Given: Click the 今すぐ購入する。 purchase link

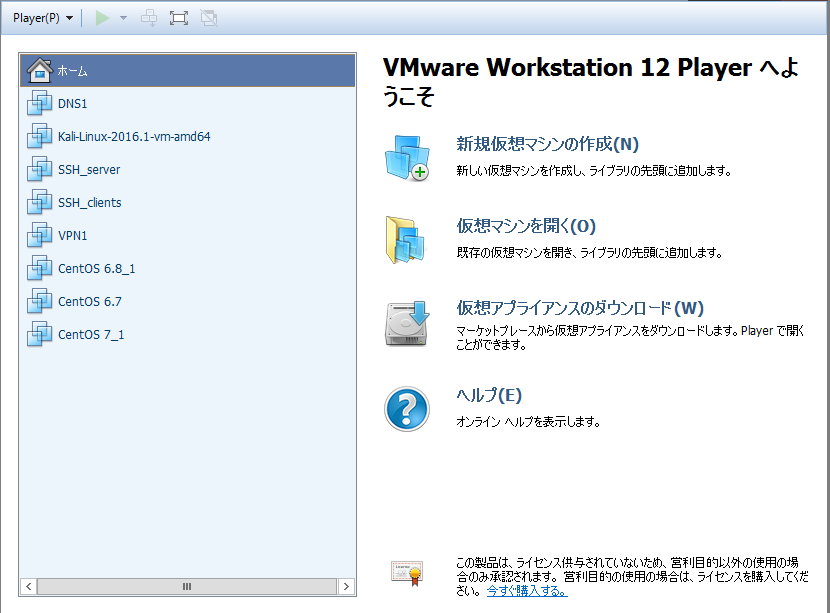Looking at the screenshot, I should tap(527, 591).
